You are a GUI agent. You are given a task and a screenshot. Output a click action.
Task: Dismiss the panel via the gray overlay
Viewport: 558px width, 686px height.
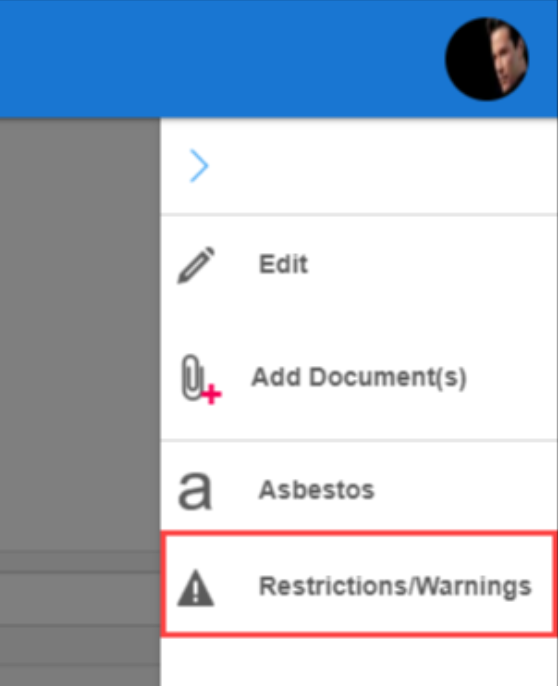(80, 332)
